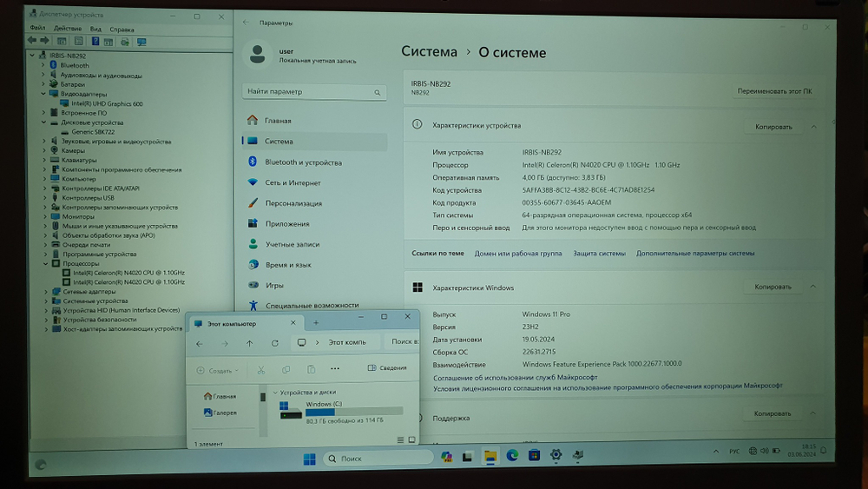This screenshot has width=868, height=489.
Task: Open the File menu in Device Manager
Action: (x=37, y=28)
